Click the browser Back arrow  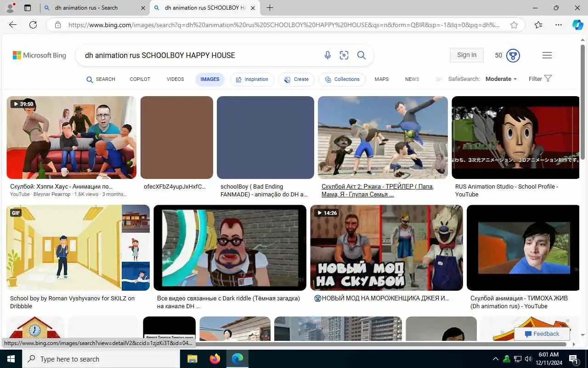click(13, 25)
